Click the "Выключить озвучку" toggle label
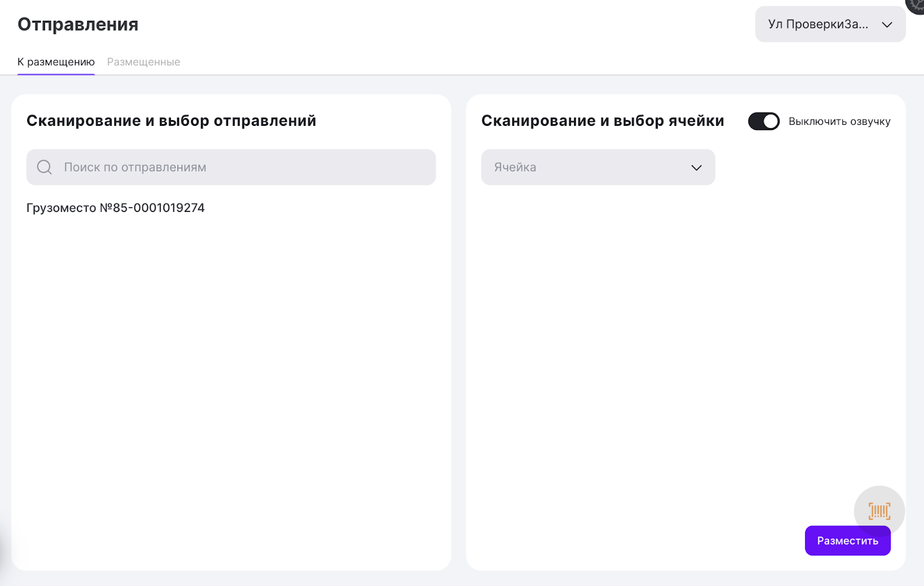 coord(839,121)
